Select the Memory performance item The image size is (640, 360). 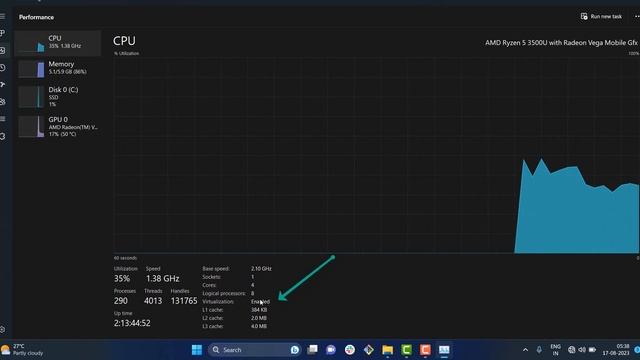[x=58, y=68]
